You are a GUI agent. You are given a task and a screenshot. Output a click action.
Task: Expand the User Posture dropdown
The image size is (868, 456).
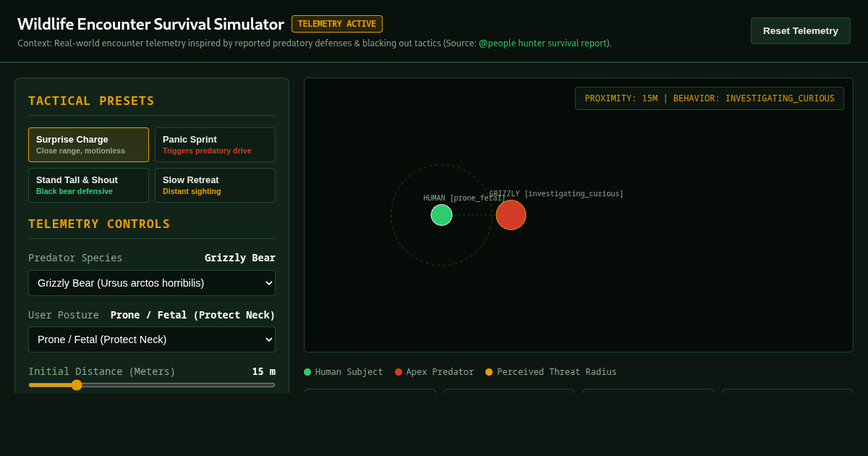point(152,339)
